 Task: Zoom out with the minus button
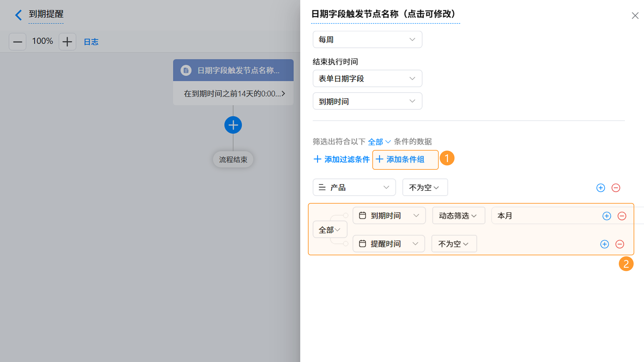coord(17,41)
